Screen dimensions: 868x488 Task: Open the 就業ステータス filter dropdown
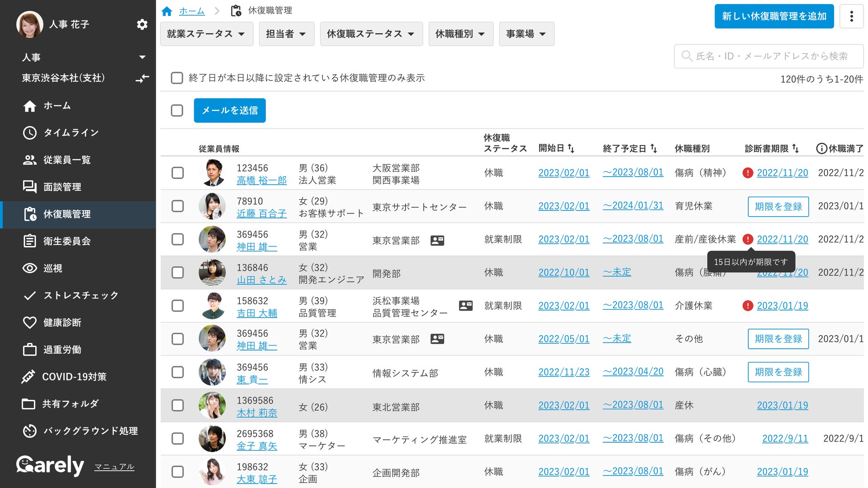pos(206,34)
